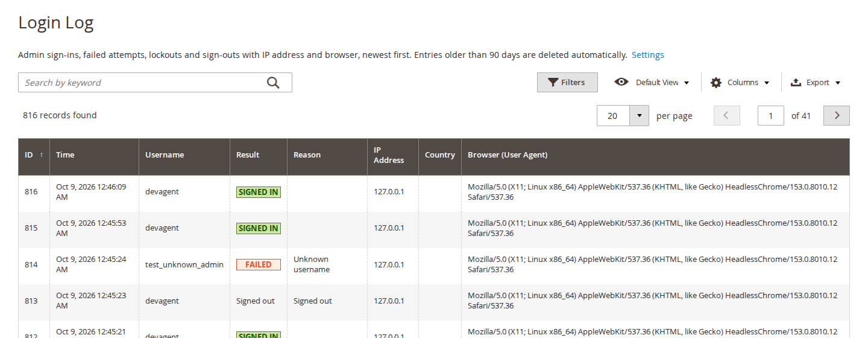Viewport: 868px width, 338px height.
Task: Click the per page value 20
Action: coord(612,116)
